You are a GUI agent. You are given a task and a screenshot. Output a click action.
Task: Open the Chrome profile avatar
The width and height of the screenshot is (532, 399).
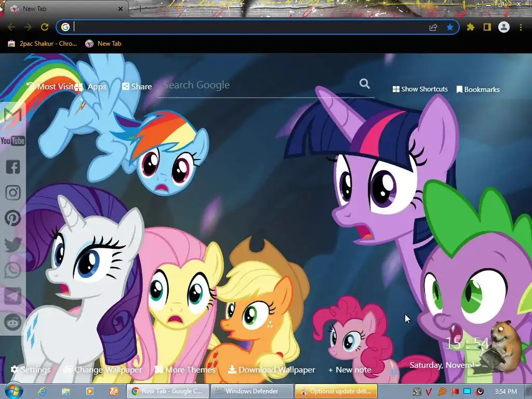504,27
